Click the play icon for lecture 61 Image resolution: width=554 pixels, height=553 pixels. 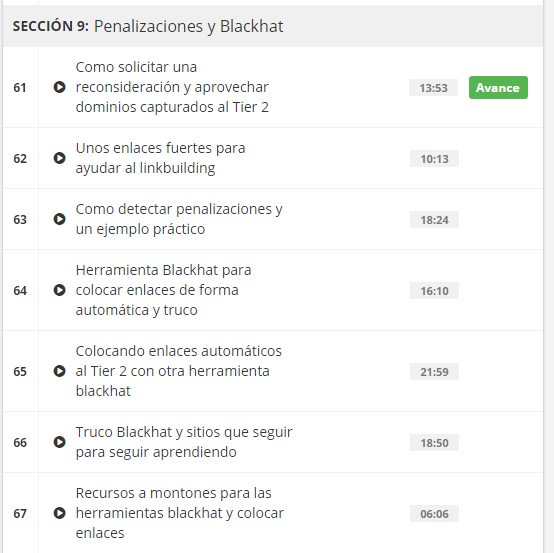(59, 87)
